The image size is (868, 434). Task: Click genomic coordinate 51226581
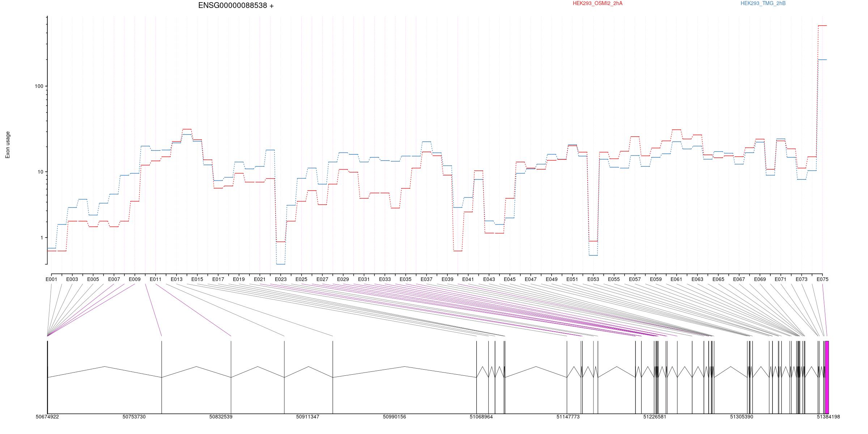tap(655, 417)
